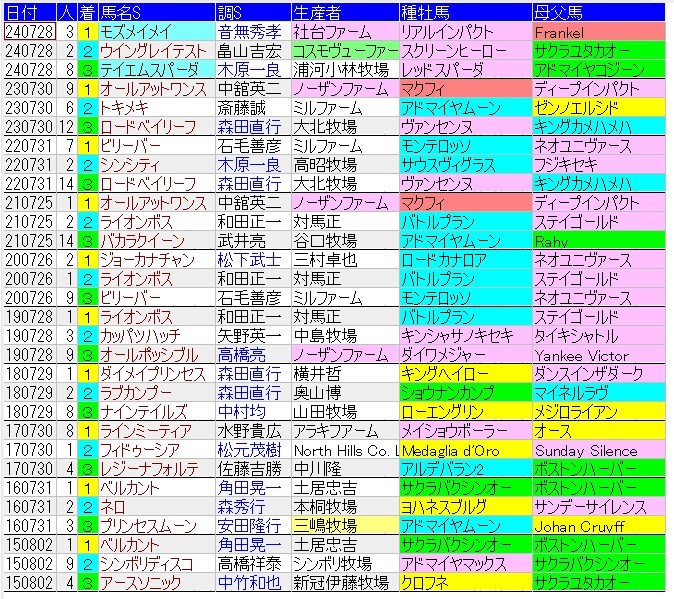Click trainer 松下武士
The width and height of the screenshot is (674, 599).
[x=253, y=260]
